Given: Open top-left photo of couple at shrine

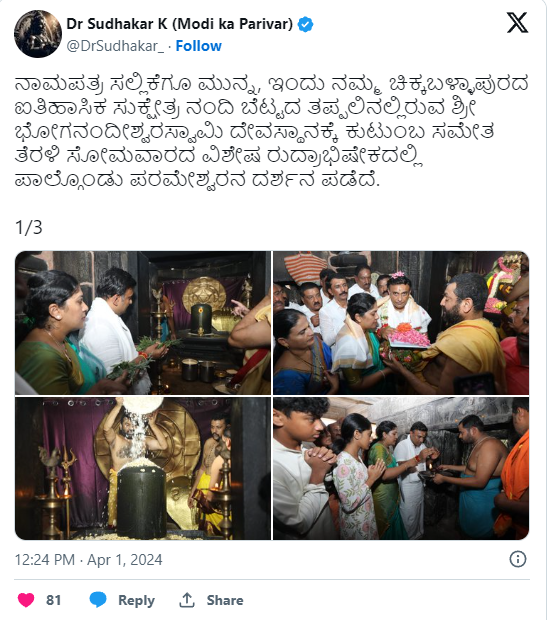Looking at the screenshot, I should click(x=143, y=323).
